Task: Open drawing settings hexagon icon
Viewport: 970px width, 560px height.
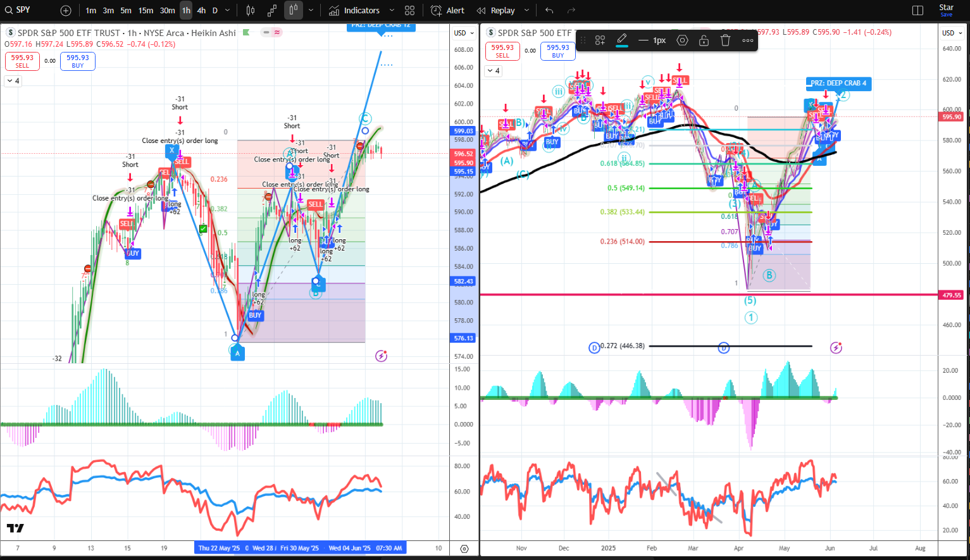Action: tap(682, 40)
